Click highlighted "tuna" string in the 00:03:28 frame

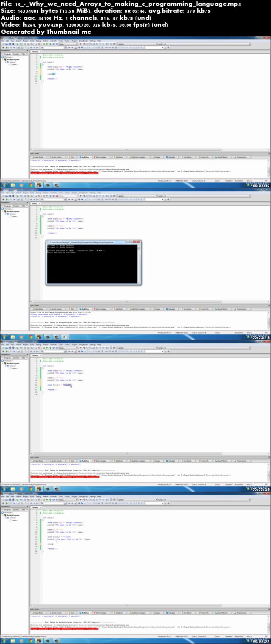click(67, 385)
